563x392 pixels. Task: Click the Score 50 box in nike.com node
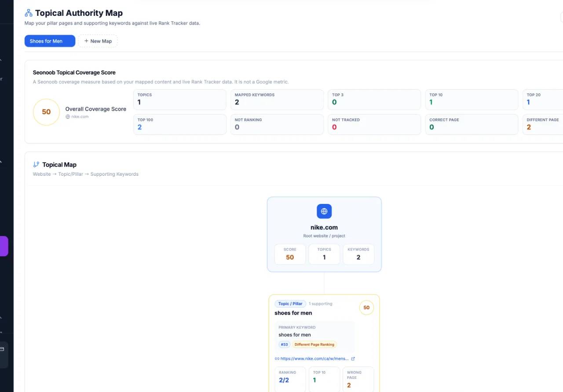point(290,254)
